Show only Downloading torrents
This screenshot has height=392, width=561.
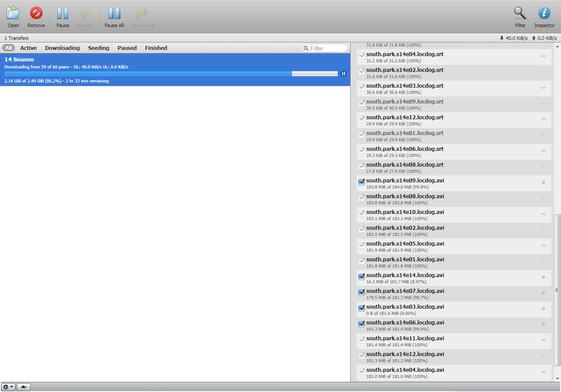62,48
